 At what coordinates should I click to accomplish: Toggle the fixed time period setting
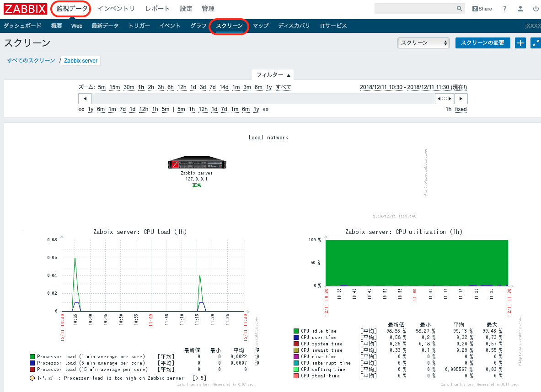tap(461, 109)
